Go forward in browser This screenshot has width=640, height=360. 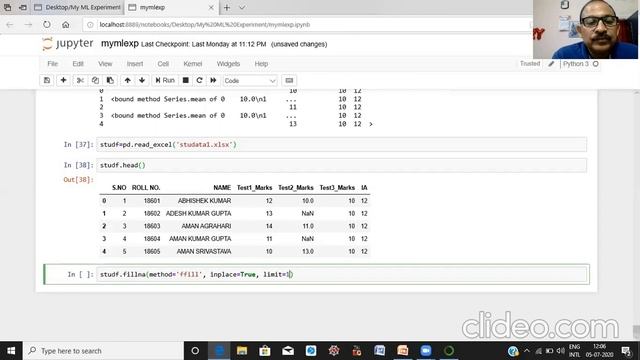28,24
